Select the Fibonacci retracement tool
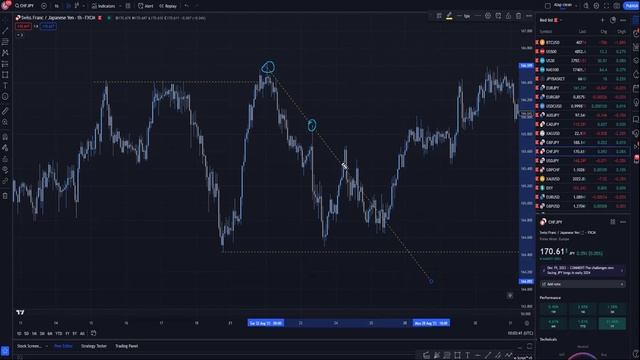 click(5, 42)
